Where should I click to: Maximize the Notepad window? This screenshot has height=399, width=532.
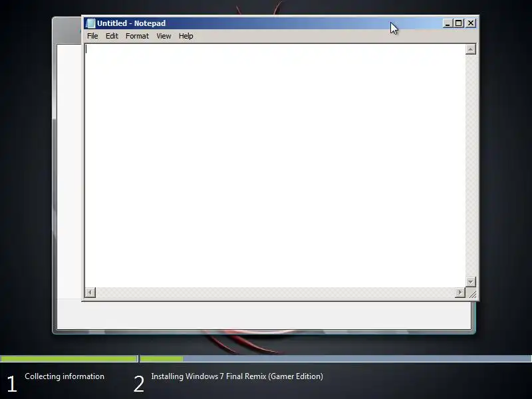(x=459, y=23)
